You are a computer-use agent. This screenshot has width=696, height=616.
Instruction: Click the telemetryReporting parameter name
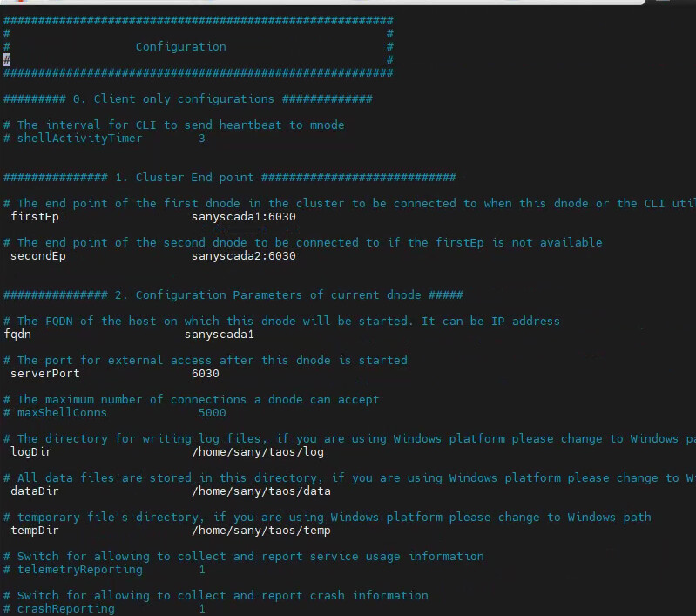(79, 570)
